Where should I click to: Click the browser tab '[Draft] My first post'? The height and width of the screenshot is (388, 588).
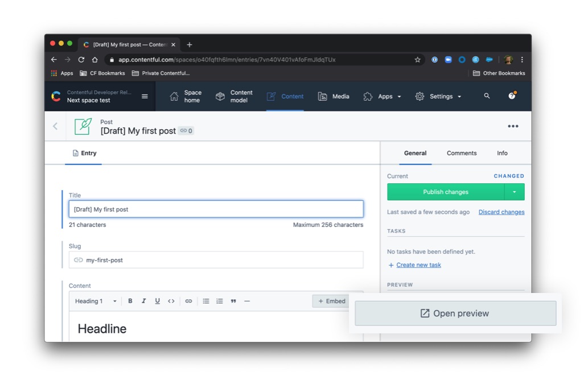(129, 44)
